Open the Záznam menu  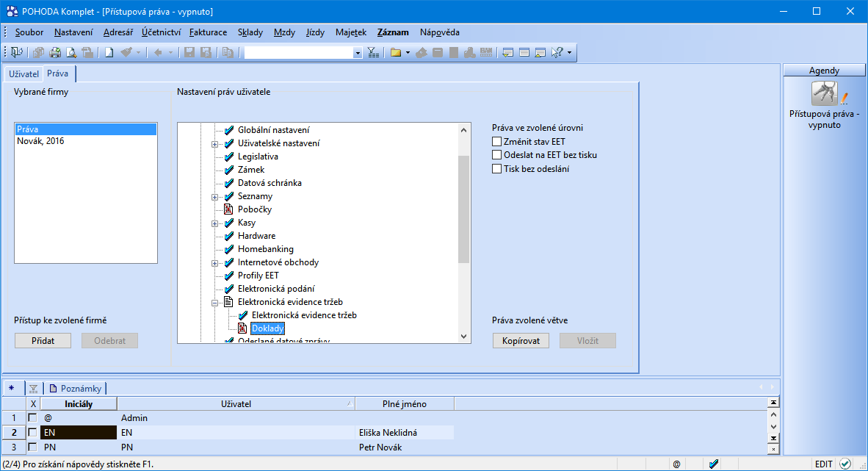[x=393, y=32]
